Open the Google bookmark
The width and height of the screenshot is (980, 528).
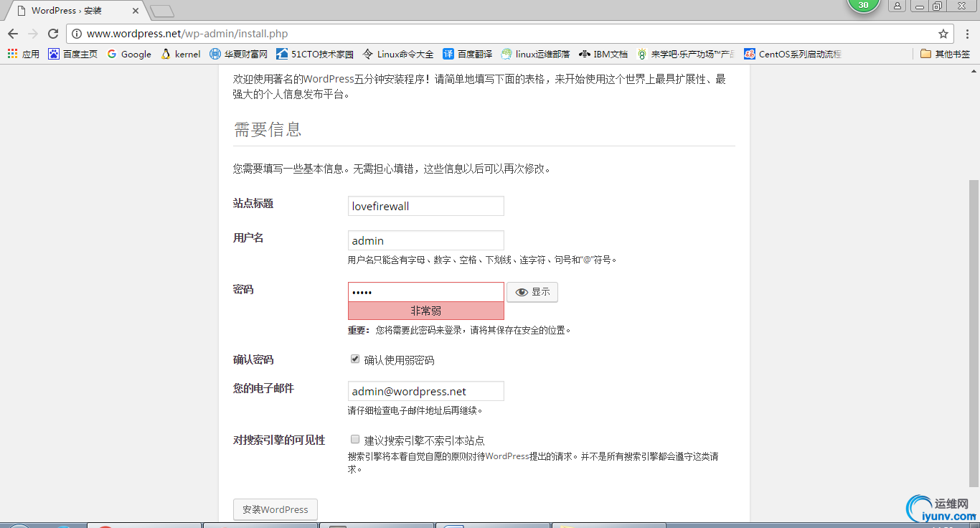click(129, 54)
